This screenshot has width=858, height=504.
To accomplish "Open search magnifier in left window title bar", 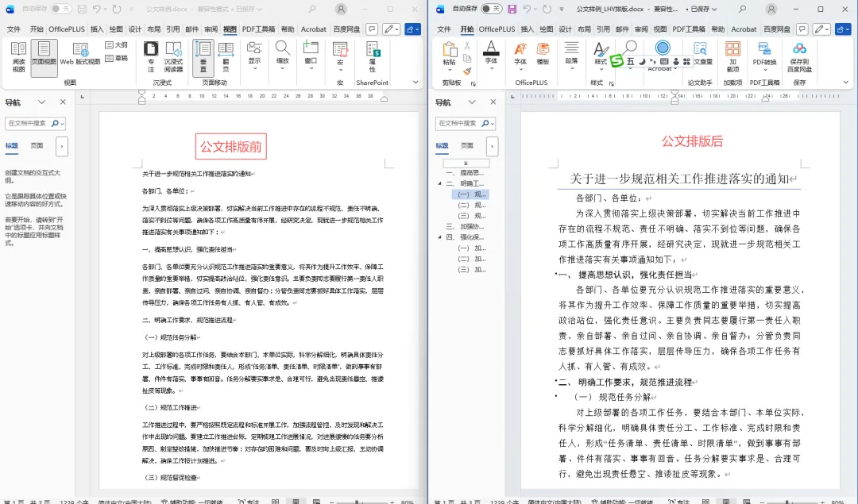I will tap(312, 9).
